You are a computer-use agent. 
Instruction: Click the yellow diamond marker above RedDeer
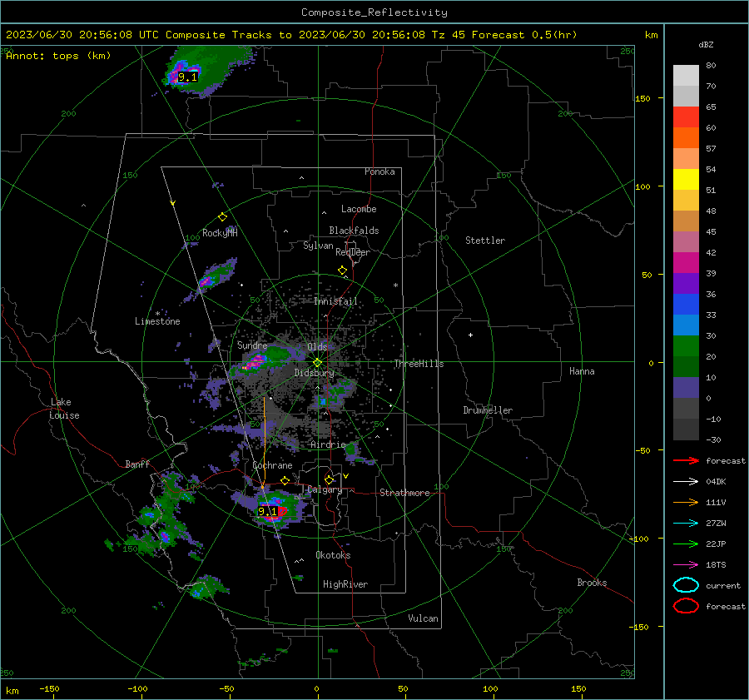click(x=343, y=271)
